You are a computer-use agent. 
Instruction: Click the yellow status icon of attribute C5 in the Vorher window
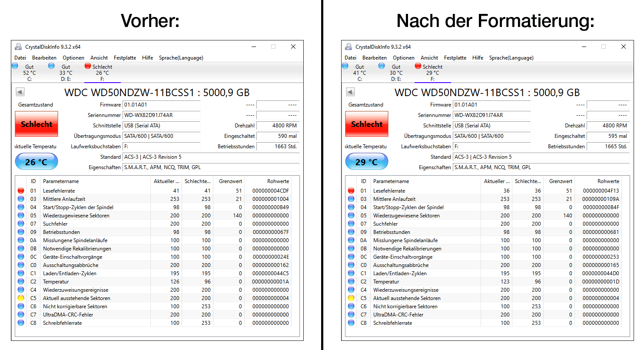[x=21, y=298]
